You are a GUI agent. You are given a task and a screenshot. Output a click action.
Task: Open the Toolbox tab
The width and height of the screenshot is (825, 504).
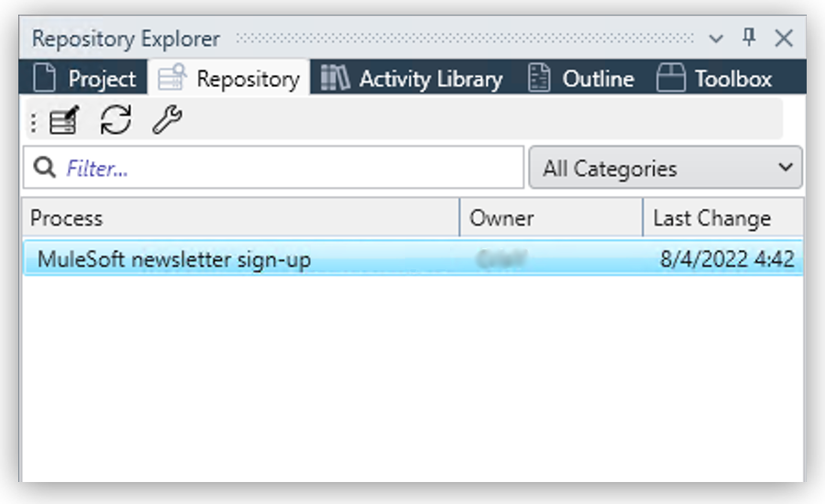click(x=714, y=78)
